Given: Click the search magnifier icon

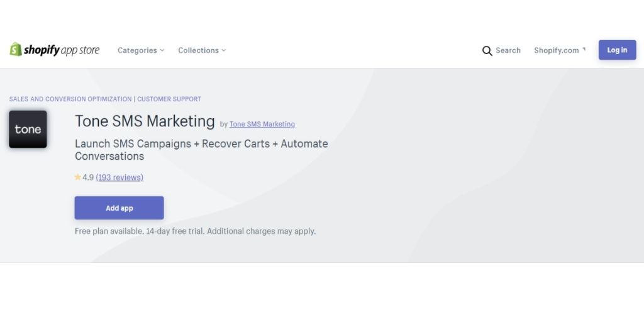Looking at the screenshot, I should coord(487,50).
